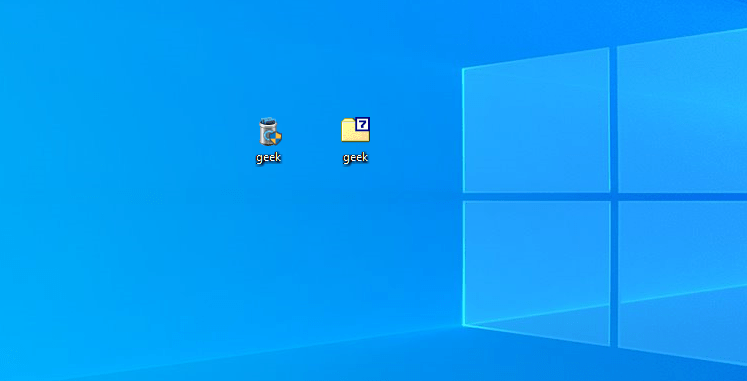The height and width of the screenshot is (381, 747).
Task: Click the shield overlay on the trash can icon
Action: pyautogui.click(x=276, y=138)
